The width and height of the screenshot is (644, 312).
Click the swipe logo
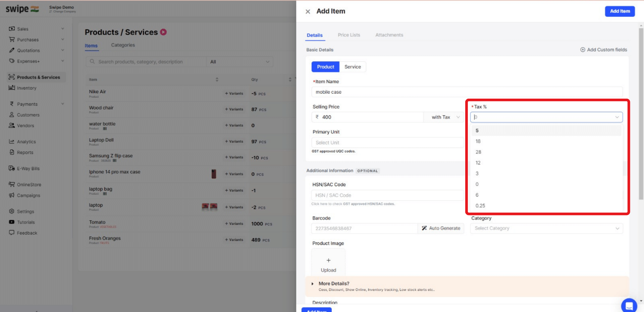click(x=22, y=9)
